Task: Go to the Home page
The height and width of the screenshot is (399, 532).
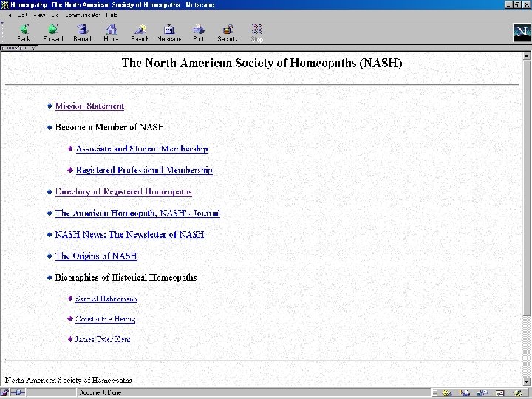Action: click(111, 33)
